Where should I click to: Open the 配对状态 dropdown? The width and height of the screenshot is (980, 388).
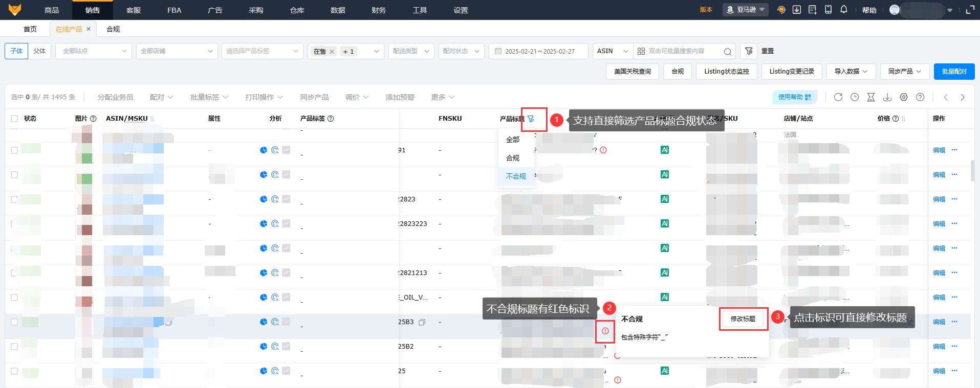[x=462, y=51]
